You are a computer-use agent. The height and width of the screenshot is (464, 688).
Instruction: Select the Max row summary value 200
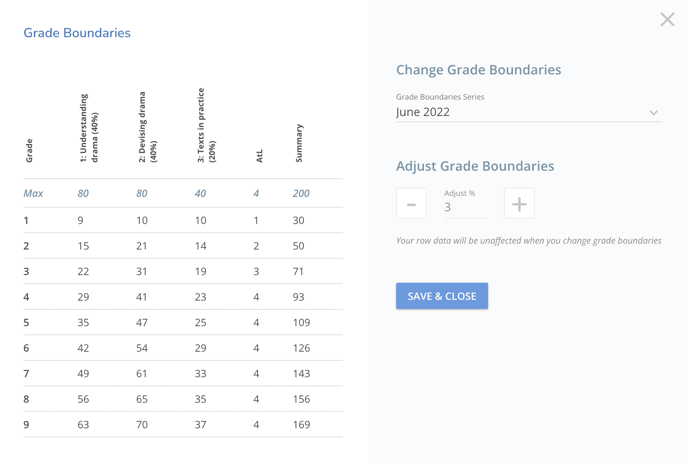[300, 194]
